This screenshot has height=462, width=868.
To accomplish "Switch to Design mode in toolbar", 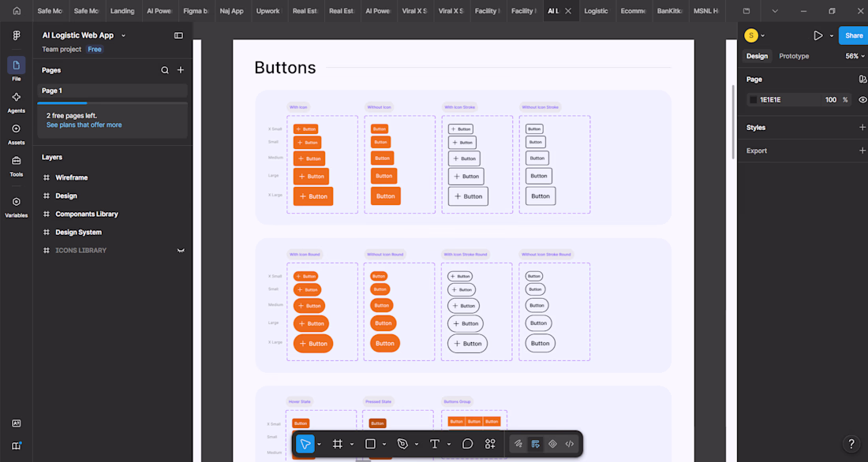I will click(x=535, y=444).
